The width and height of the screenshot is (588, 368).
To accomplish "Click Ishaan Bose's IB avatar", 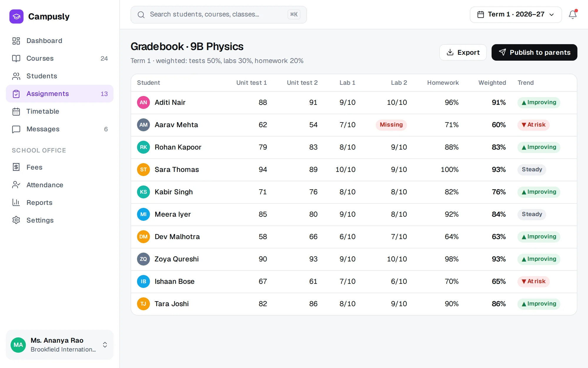I will (143, 281).
